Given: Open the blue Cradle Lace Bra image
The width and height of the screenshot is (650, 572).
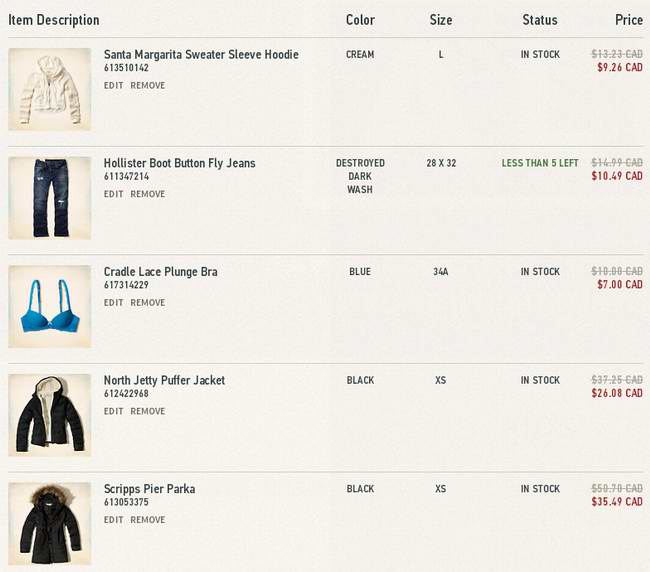Looking at the screenshot, I should pos(49,306).
